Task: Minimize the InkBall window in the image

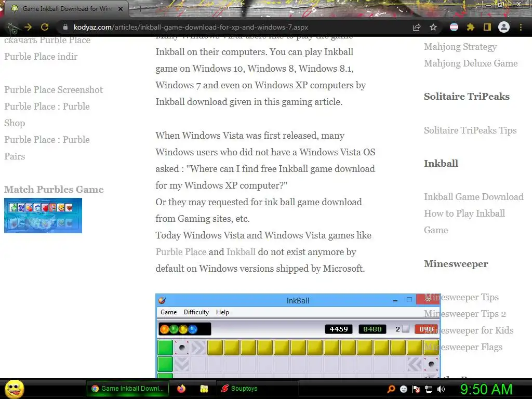Action: [395, 301]
